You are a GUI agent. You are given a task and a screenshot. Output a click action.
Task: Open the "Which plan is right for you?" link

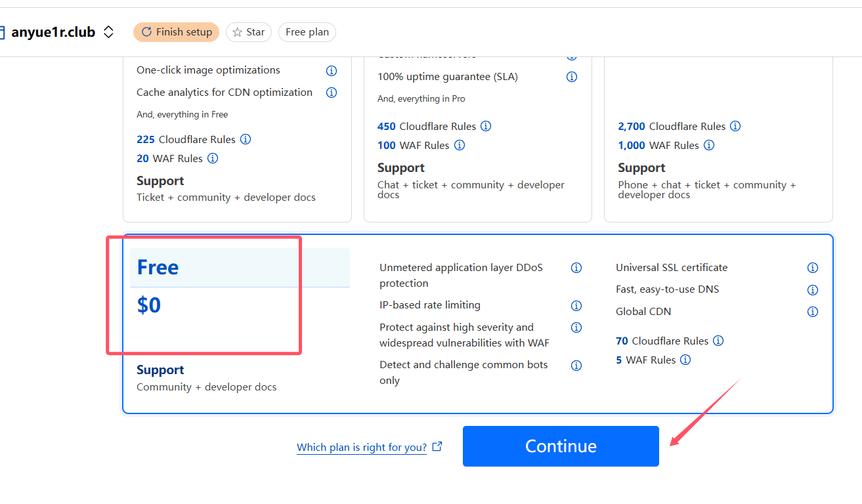coord(370,447)
